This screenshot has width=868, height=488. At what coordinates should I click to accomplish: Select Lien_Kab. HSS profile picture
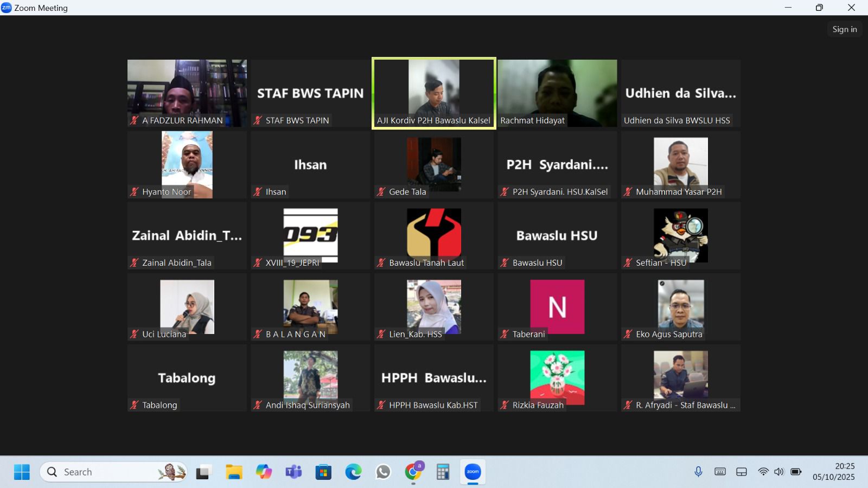coord(434,307)
